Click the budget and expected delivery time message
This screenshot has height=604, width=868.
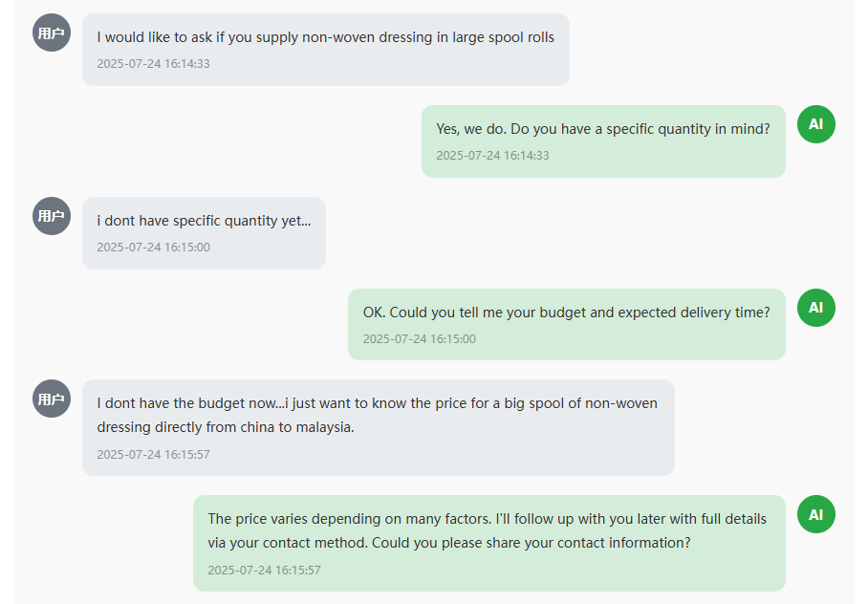tap(566, 313)
